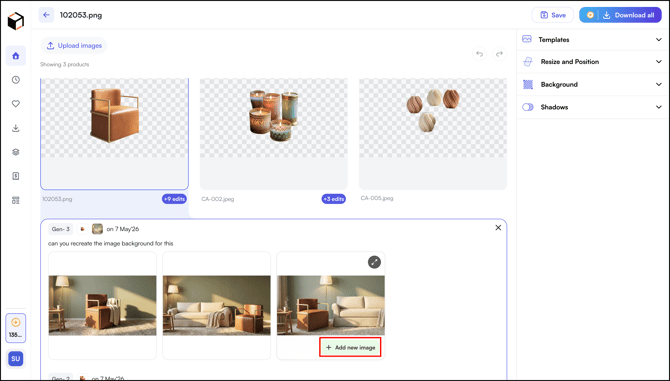Click the reference image thumbnail beside the date
Image resolution: width=670 pixels, height=381 pixels.
point(97,229)
